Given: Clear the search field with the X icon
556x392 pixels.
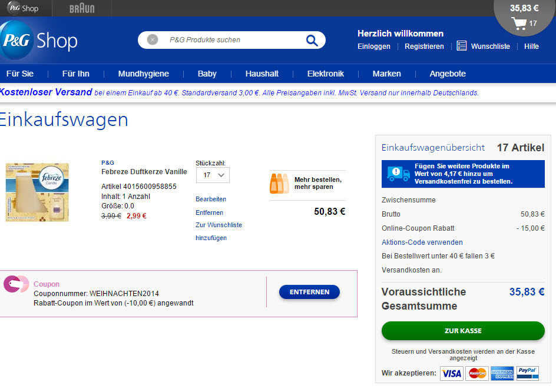Looking at the screenshot, I should [x=153, y=39].
